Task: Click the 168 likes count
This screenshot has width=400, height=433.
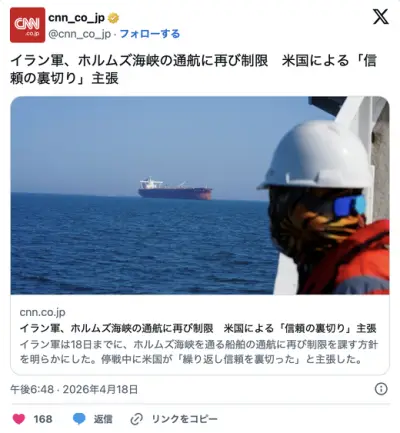Action: coord(43,419)
